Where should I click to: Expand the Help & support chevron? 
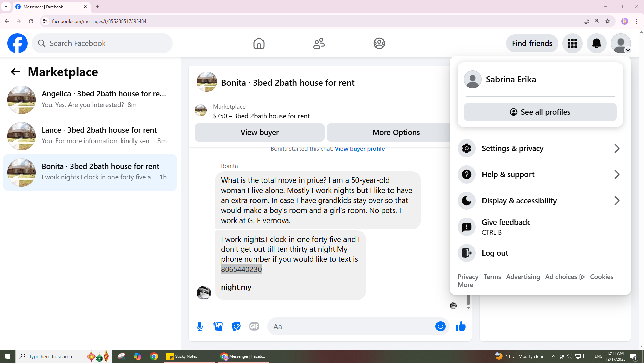tap(617, 174)
